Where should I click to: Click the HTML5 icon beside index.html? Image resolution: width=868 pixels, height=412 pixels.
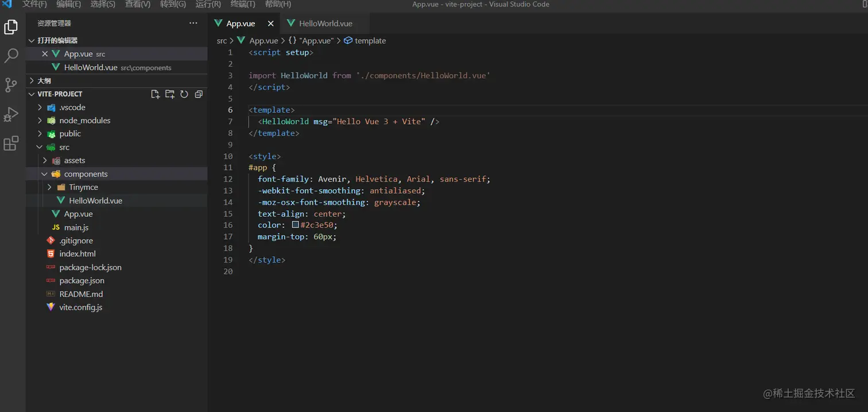pyautogui.click(x=51, y=254)
